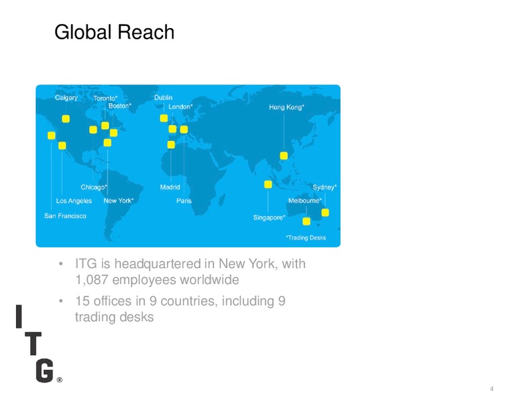Click the Paris label on the map
The image size is (532, 399).
pos(184,201)
